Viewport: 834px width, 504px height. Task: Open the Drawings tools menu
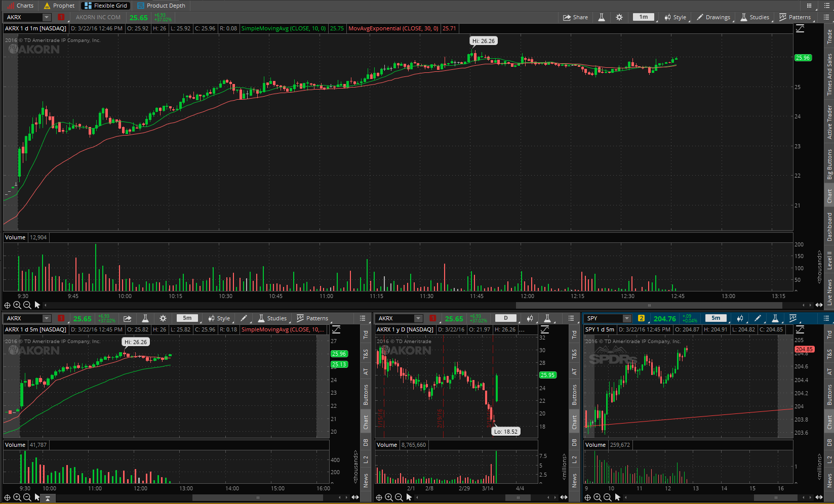[713, 17]
